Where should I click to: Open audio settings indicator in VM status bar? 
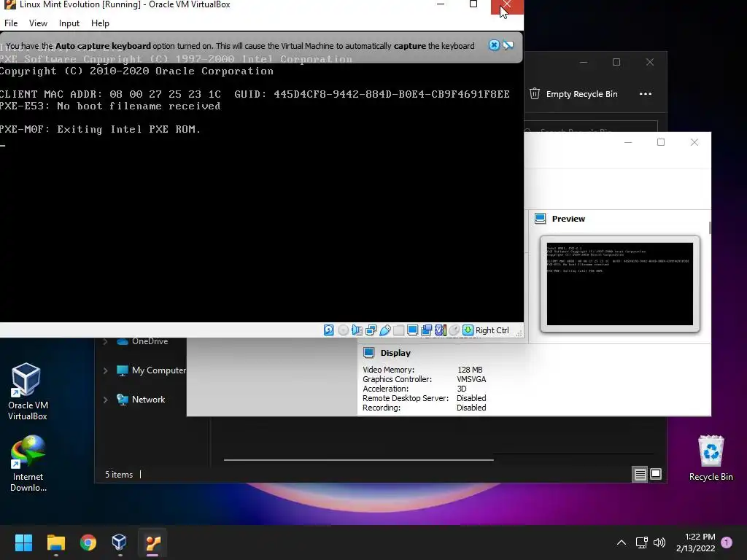tap(357, 330)
